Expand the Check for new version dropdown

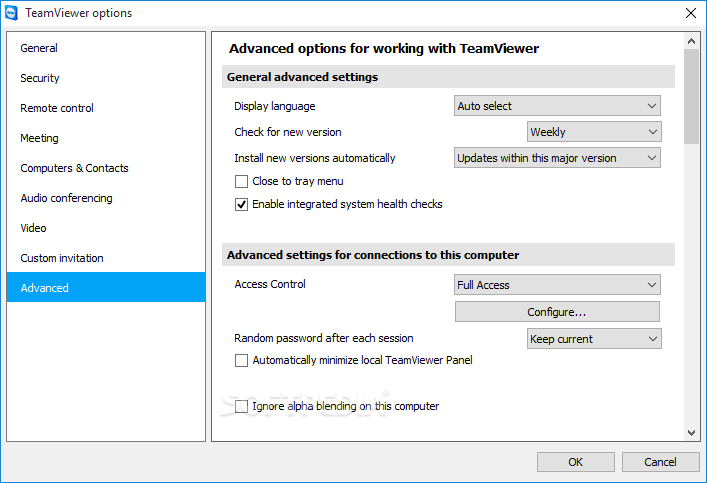point(594,132)
